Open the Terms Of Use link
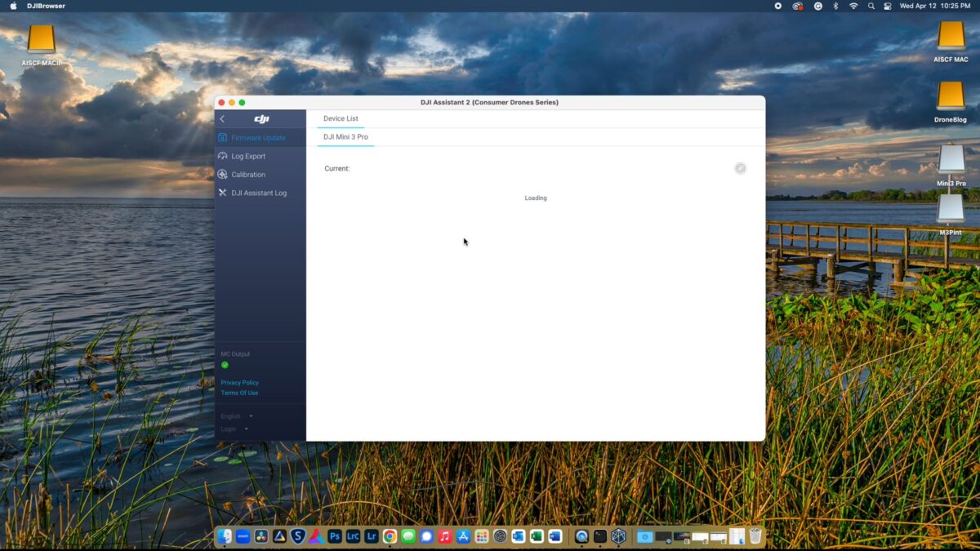Screen dimensions: 980x551 point(239,393)
